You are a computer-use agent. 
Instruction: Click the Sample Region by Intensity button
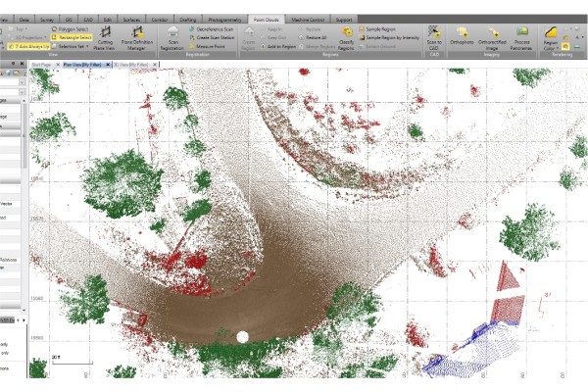click(x=388, y=37)
